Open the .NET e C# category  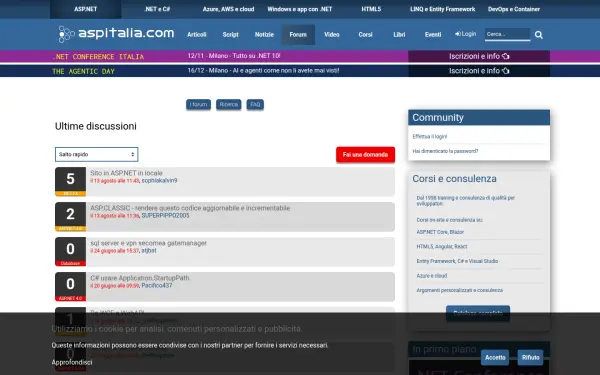tap(157, 9)
